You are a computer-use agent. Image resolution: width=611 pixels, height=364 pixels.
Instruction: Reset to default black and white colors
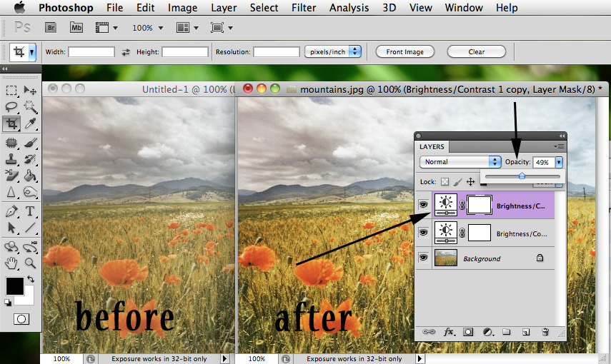(x=8, y=302)
